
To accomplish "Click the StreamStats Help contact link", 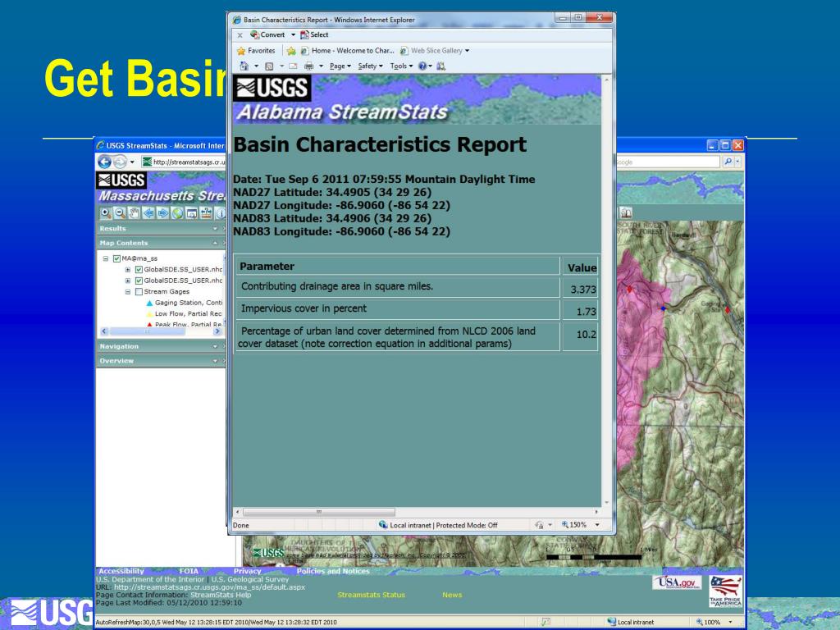I will pyautogui.click(x=221, y=595).
